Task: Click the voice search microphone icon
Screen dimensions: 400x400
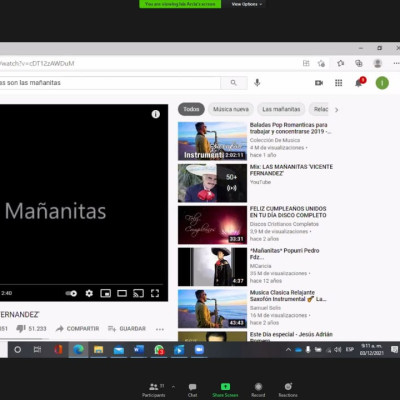Action: tap(257, 83)
